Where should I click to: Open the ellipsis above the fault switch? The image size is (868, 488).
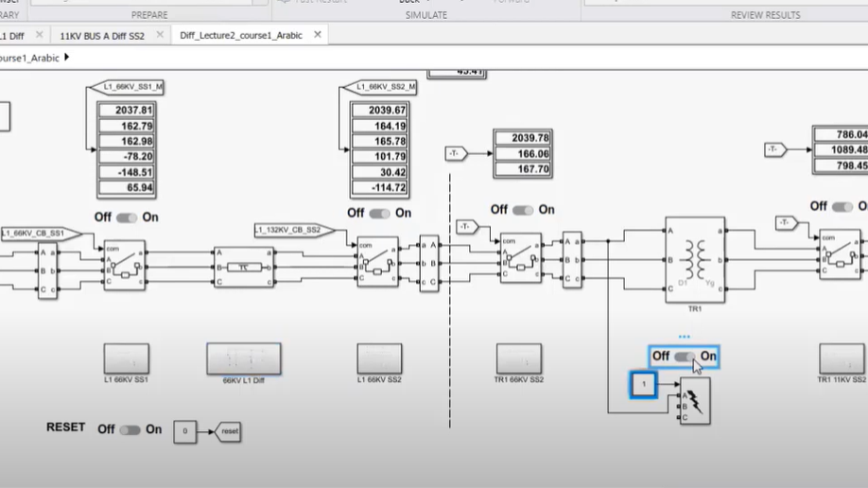tap(684, 337)
